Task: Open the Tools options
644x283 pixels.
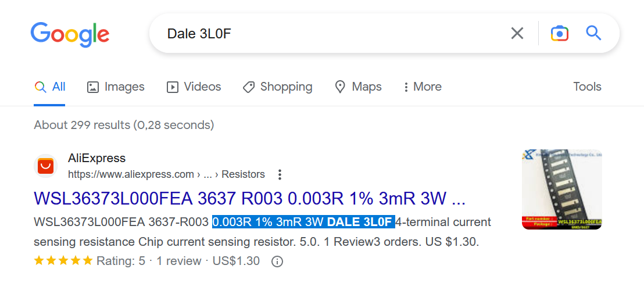Action: (x=587, y=87)
